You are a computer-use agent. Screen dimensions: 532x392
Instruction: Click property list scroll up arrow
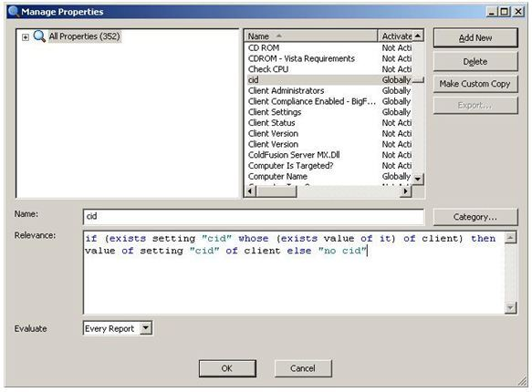[418, 36]
